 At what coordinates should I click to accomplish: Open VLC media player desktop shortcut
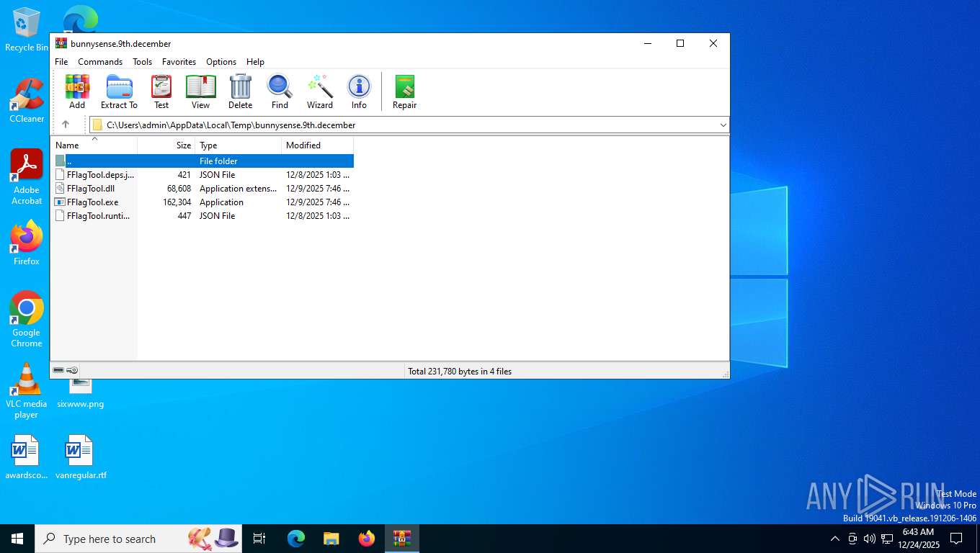pos(27,390)
